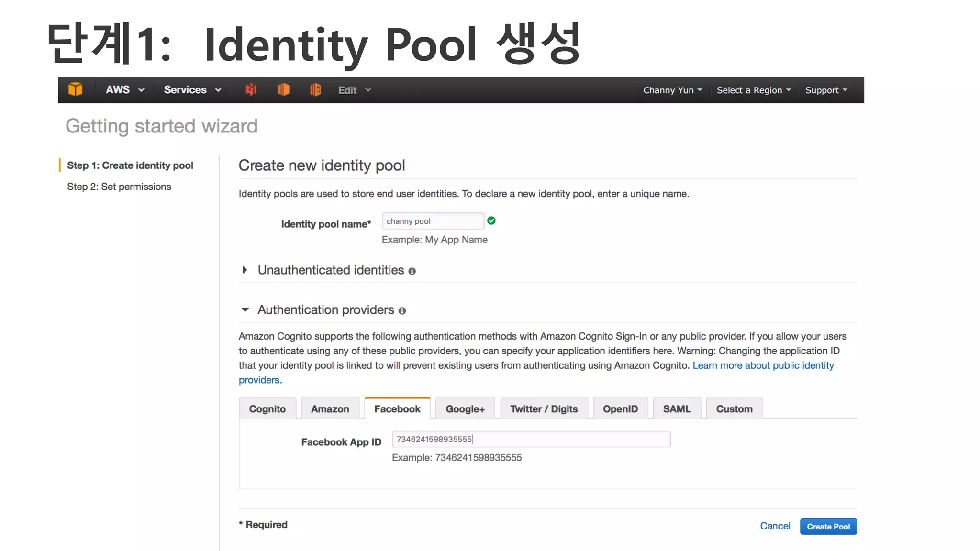
Task: Open Learn more about public identity providers link
Action: click(x=763, y=365)
